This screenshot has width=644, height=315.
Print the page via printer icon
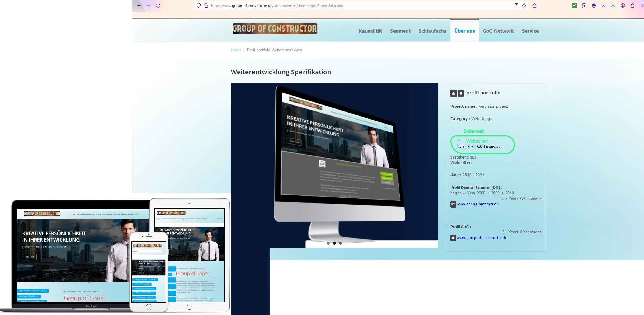[593, 6]
